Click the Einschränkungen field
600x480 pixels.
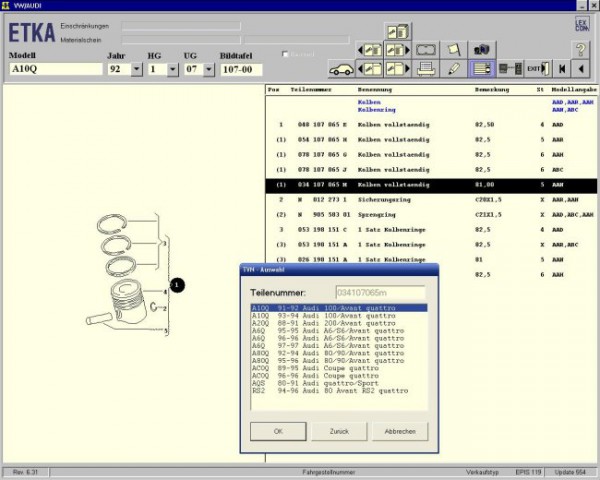coord(181,26)
